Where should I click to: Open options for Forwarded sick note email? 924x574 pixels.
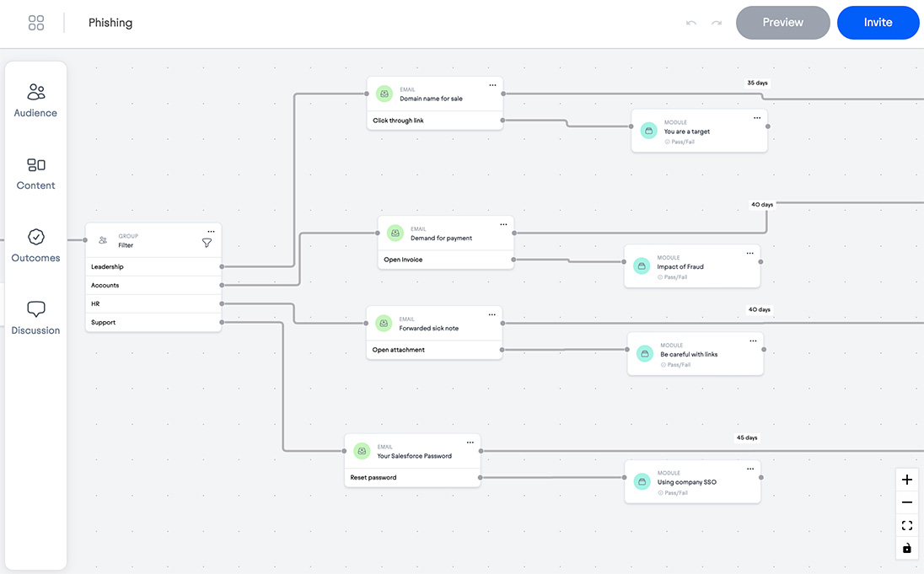[492, 314]
